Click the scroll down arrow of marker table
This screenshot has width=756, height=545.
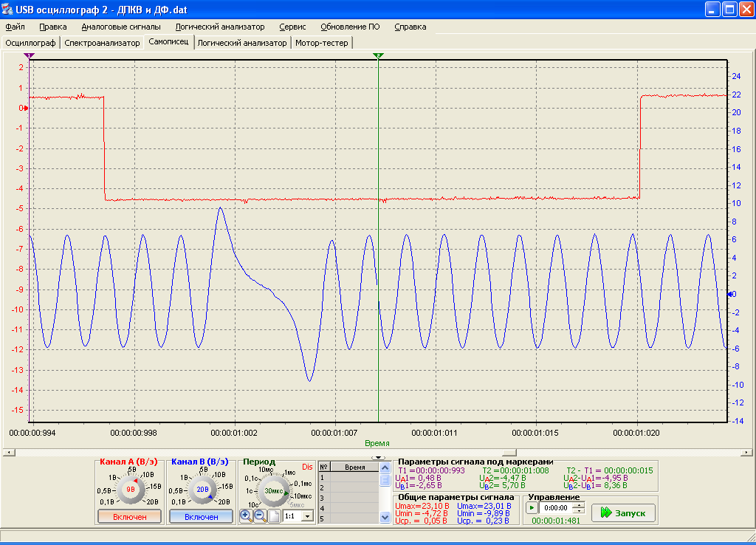(385, 518)
